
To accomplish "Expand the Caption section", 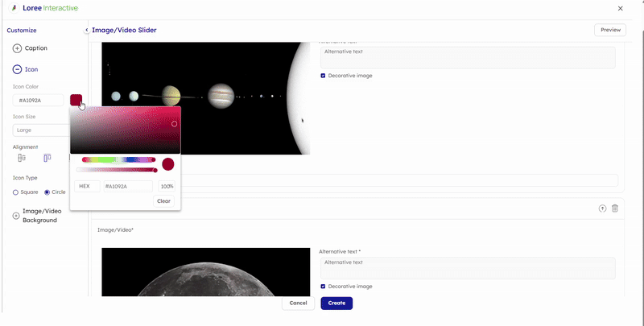I will 17,48.
